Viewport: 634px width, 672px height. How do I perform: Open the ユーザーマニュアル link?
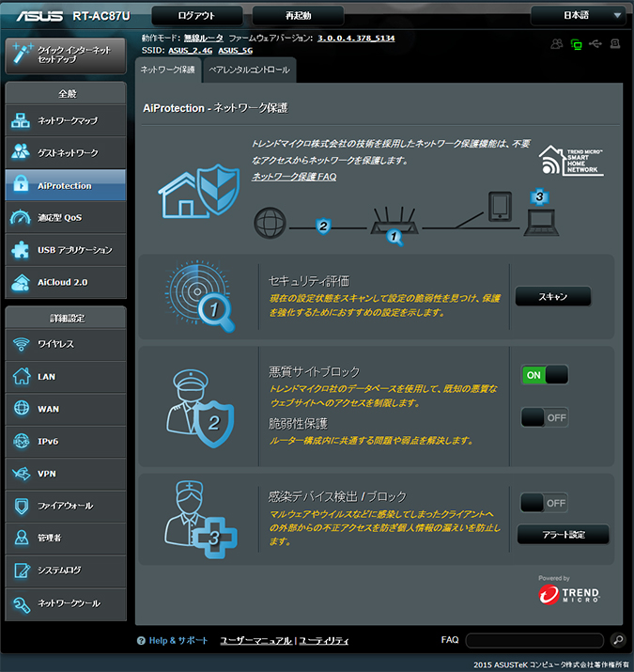click(256, 641)
